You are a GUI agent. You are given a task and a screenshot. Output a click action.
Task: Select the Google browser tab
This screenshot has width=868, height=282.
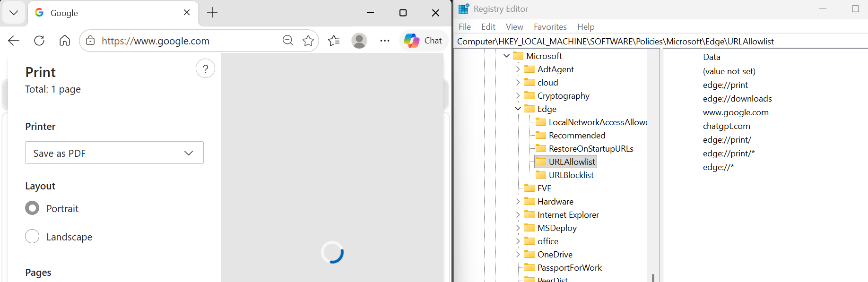[113, 13]
